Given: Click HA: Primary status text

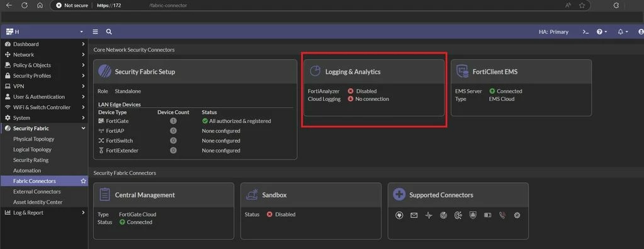Looking at the screenshot, I should coord(553,32).
